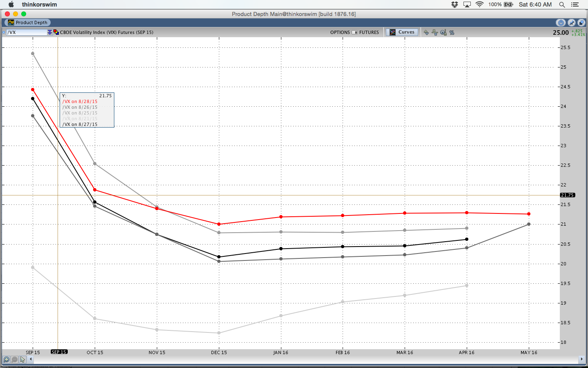
Task: Open the Notification Center list icon
Action: pyautogui.click(x=575, y=4)
